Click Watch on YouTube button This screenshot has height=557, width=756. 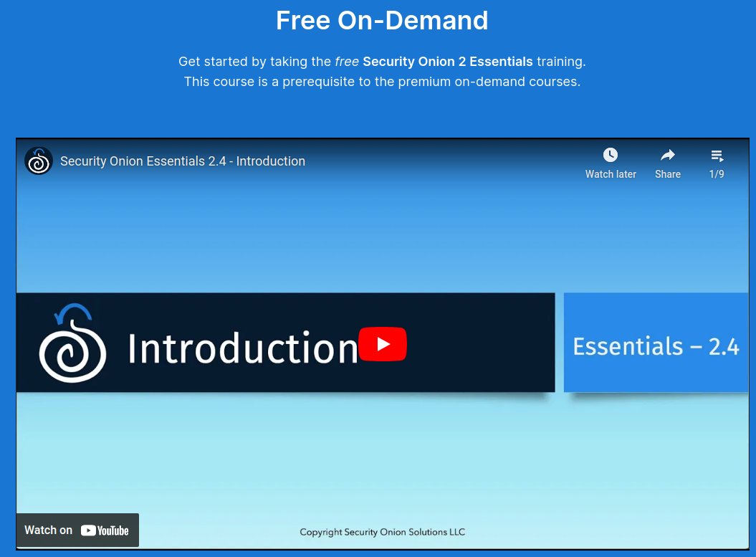[x=77, y=530]
